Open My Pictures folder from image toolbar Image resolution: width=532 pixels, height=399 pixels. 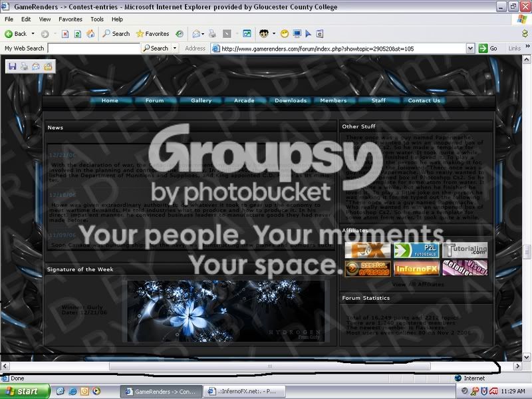48,66
